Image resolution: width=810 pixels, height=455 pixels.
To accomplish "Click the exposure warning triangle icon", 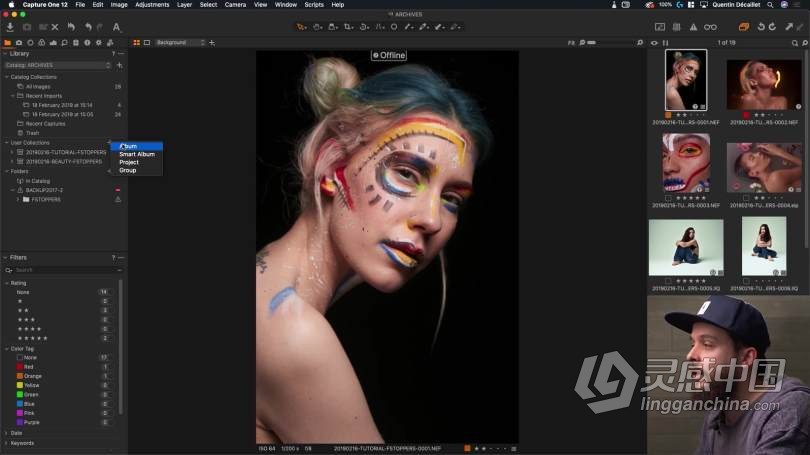I will click(693, 27).
